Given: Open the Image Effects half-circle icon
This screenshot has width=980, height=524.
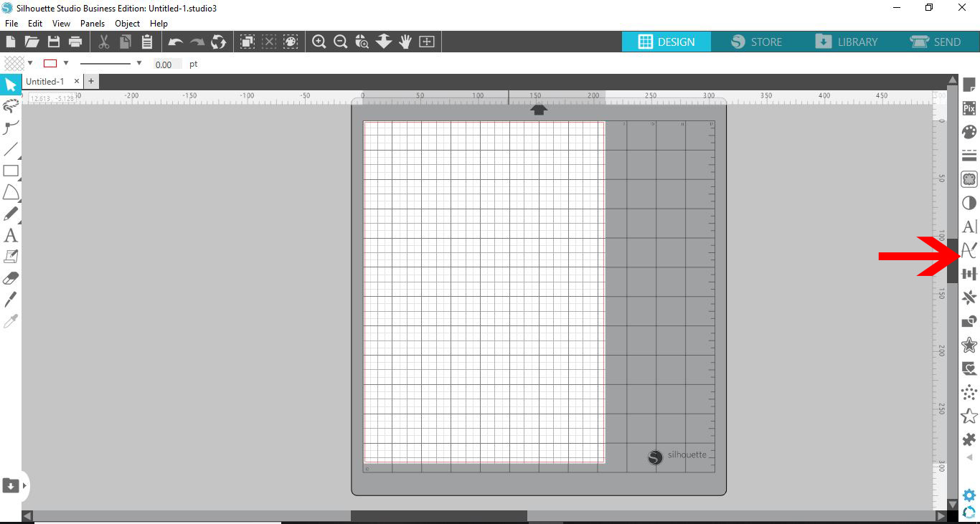Looking at the screenshot, I should point(969,203).
